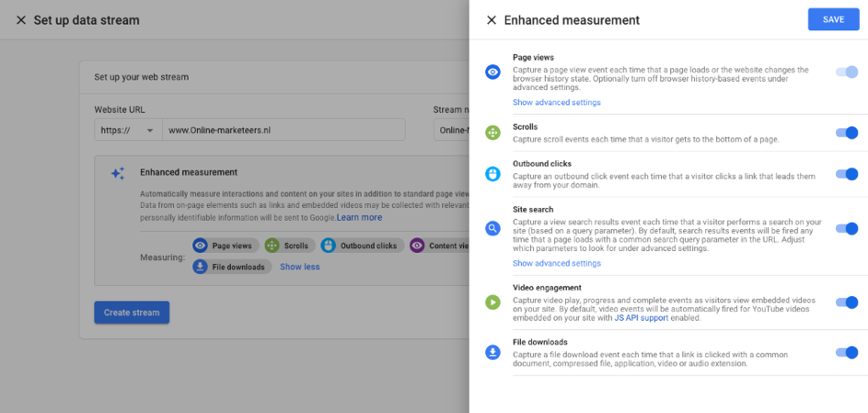Click the green Scrolls icon
Image resolution: width=868 pixels, height=413 pixels.
pyautogui.click(x=493, y=132)
